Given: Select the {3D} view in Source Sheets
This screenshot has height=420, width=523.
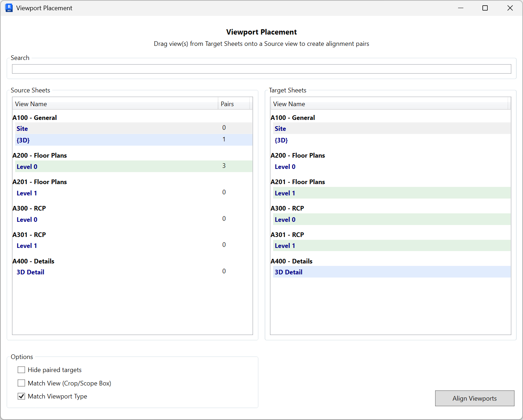Looking at the screenshot, I should coord(23,140).
